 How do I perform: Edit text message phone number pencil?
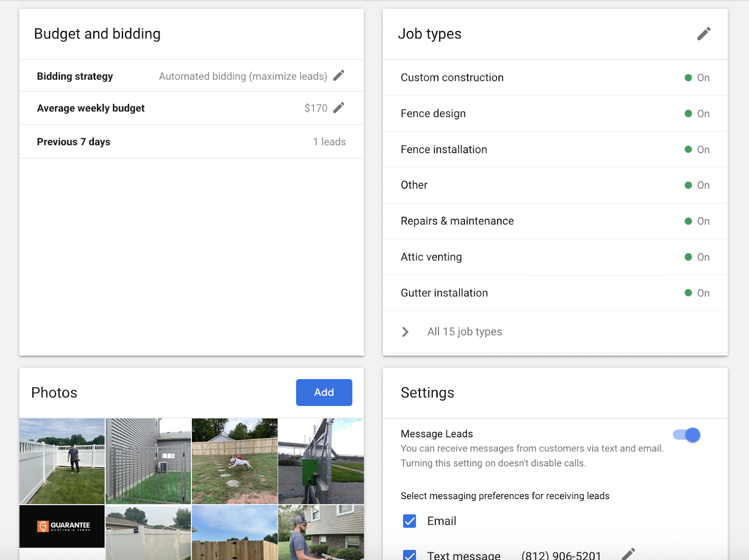[628, 554]
